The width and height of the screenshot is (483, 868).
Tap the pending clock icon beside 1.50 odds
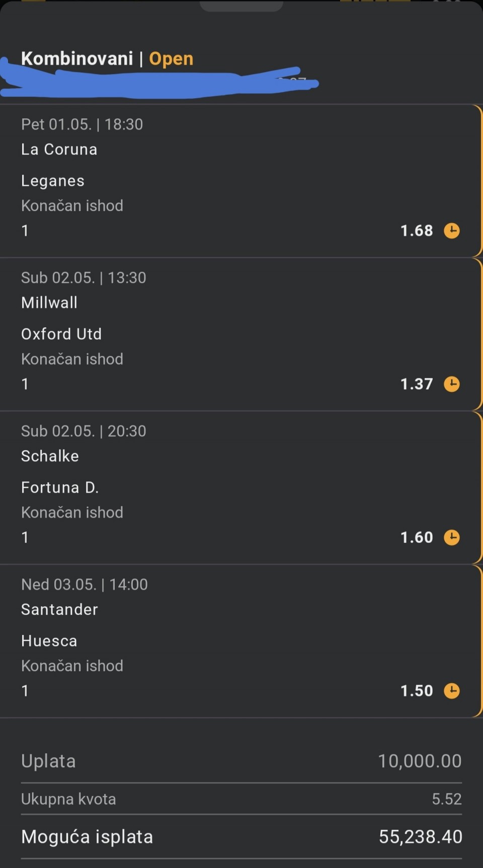tap(451, 691)
